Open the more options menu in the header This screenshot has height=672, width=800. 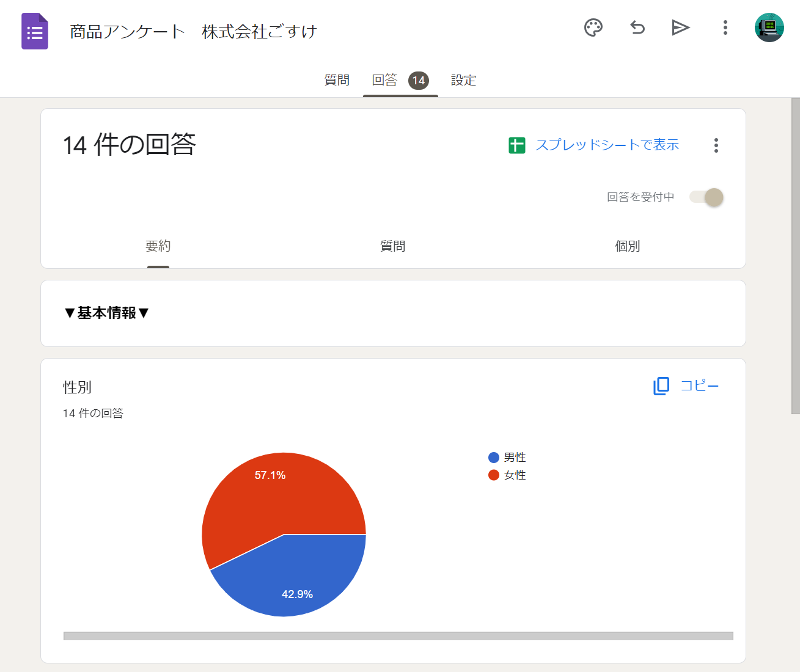click(x=724, y=27)
